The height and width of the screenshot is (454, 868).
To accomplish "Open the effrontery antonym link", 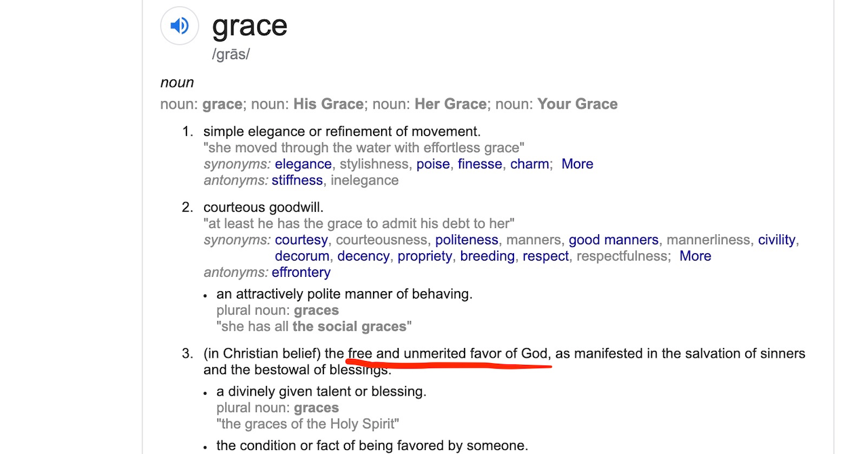I will point(301,272).
